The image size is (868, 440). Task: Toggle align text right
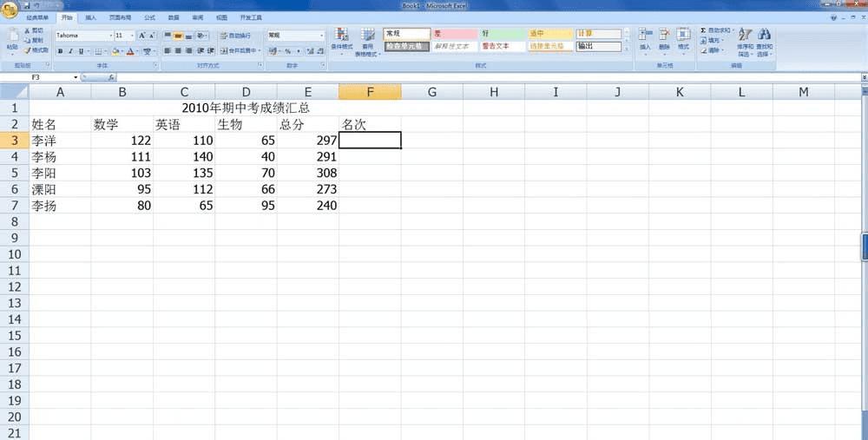(x=188, y=51)
